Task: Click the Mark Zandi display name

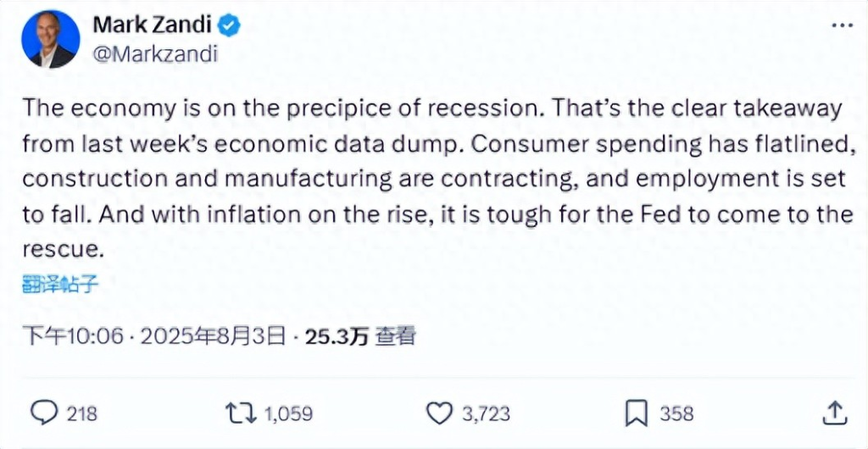Action: (152, 25)
